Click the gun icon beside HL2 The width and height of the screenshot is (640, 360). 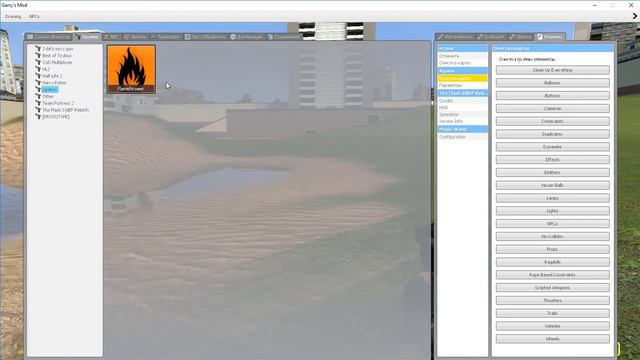pos(38,69)
